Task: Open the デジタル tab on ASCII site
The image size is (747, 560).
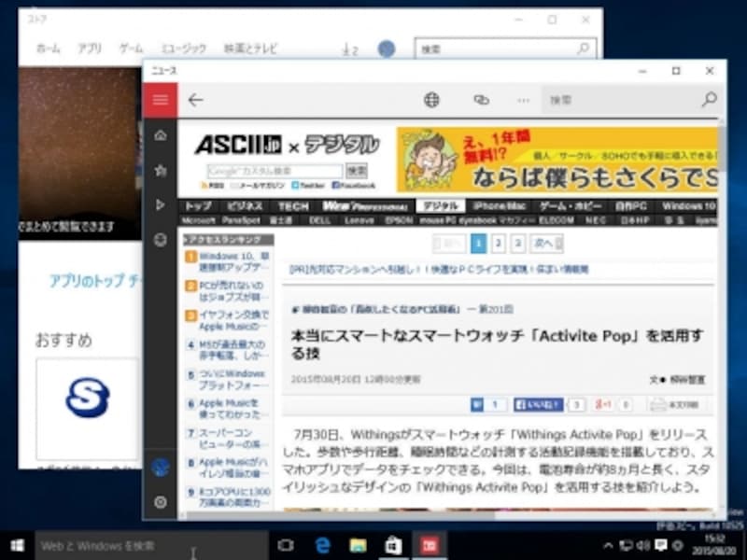Action: tap(441, 205)
